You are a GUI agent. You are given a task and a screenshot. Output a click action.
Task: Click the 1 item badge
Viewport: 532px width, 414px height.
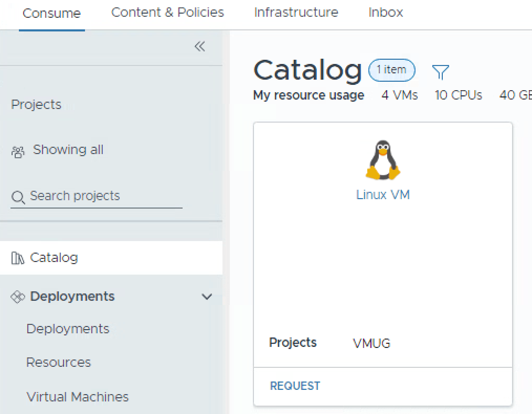391,70
